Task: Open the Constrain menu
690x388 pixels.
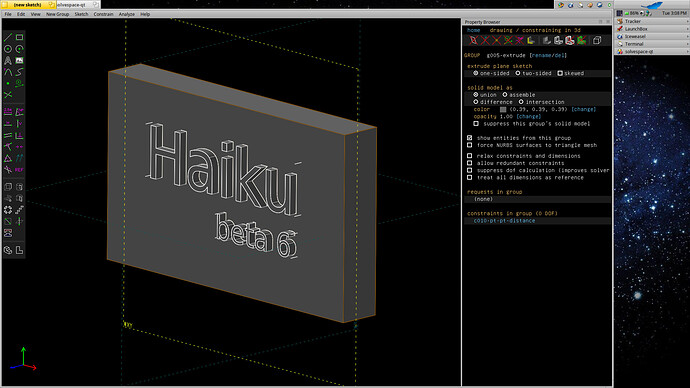Action: click(103, 14)
